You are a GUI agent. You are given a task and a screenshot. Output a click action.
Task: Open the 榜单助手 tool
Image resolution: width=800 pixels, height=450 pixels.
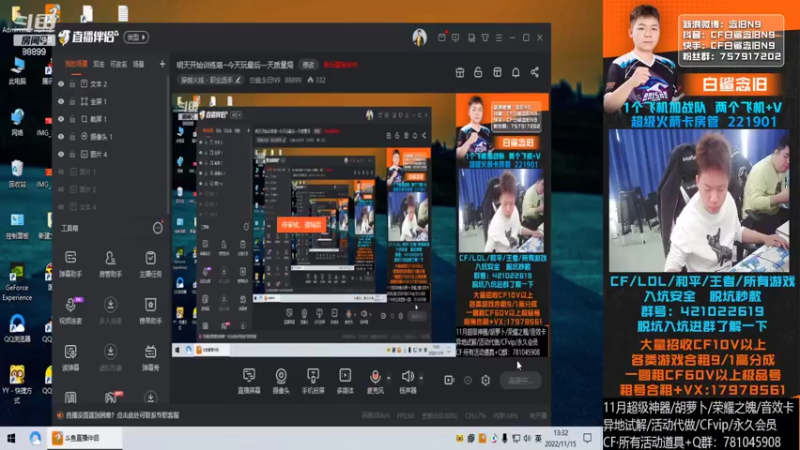point(151,310)
